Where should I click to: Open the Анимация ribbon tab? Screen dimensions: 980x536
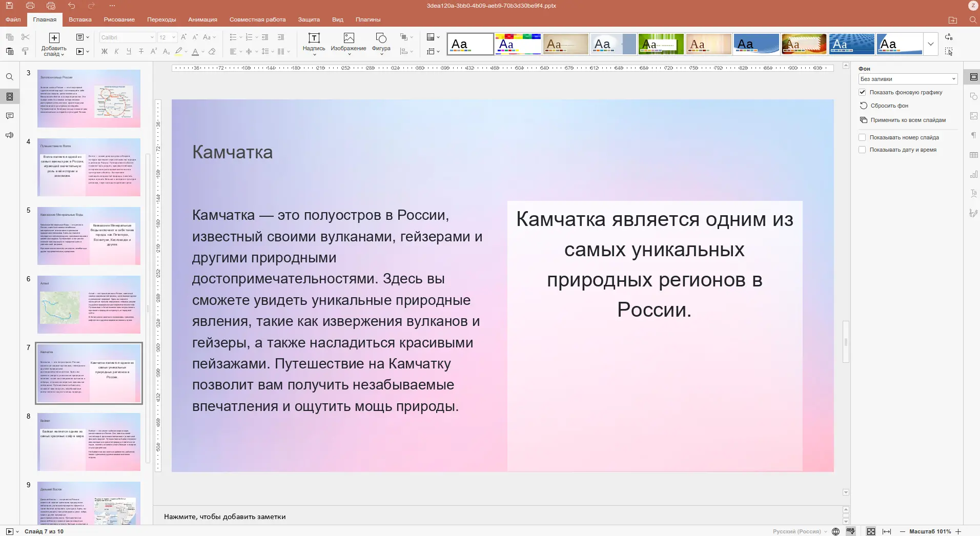[x=202, y=19]
